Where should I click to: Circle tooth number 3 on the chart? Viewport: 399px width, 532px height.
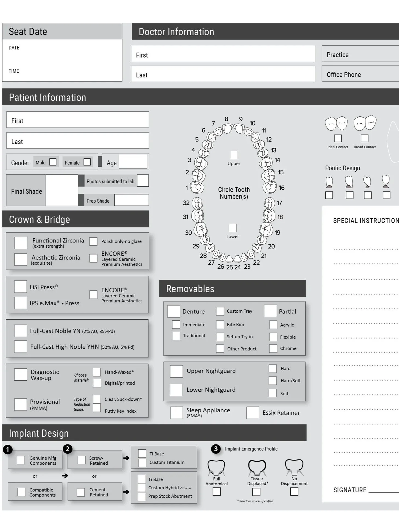(x=201, y=163)
